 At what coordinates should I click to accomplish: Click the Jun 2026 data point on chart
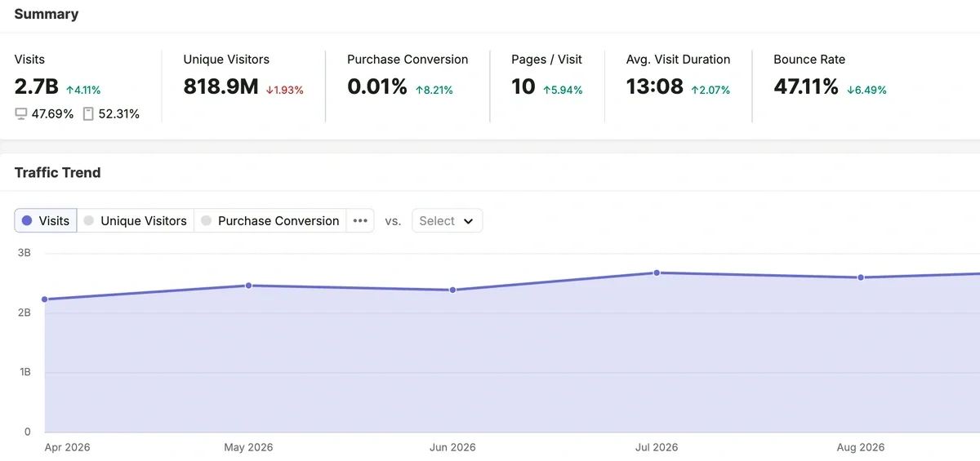(452, 290)
